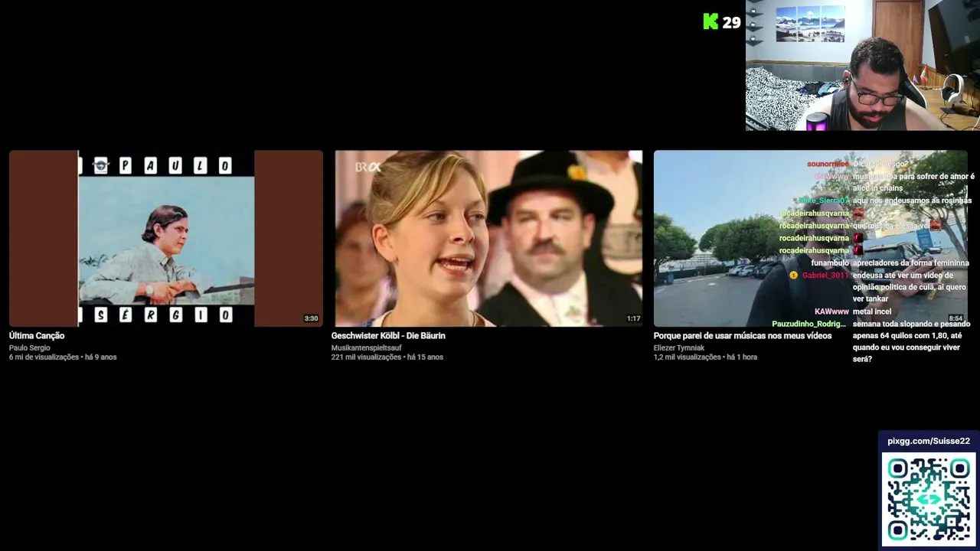980x551 pixels.
Task: Click the 3:30 duration badge
Action: click(x=311, y=318)
